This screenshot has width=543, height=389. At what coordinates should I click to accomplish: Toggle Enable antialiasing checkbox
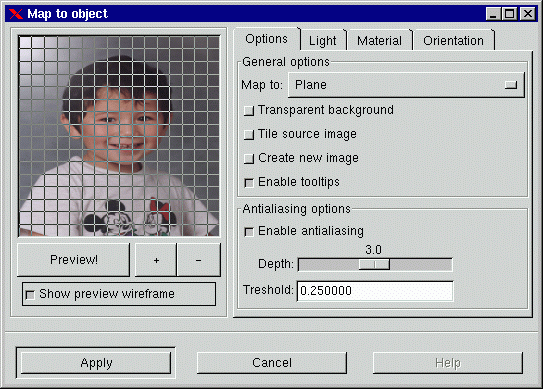249,232
